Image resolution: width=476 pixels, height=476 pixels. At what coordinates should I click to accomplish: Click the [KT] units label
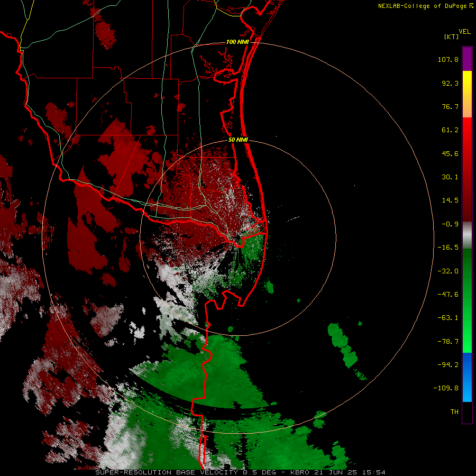tap(452, 36)
